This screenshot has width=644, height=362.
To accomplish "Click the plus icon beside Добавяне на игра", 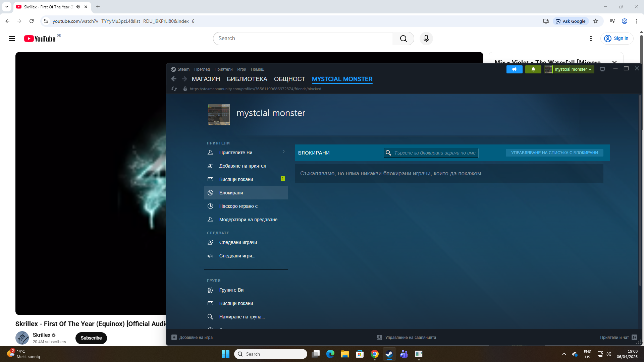I will 174,337.
